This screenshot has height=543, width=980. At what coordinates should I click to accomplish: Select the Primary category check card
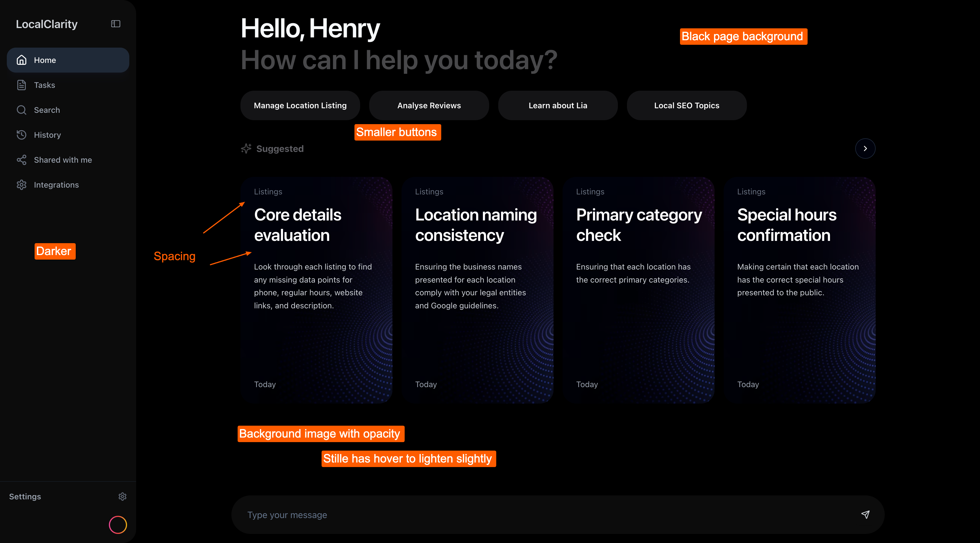639,289
